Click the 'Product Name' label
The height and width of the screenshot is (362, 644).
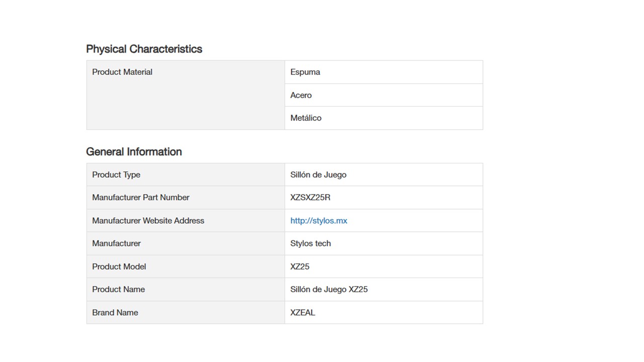[118, 289]
